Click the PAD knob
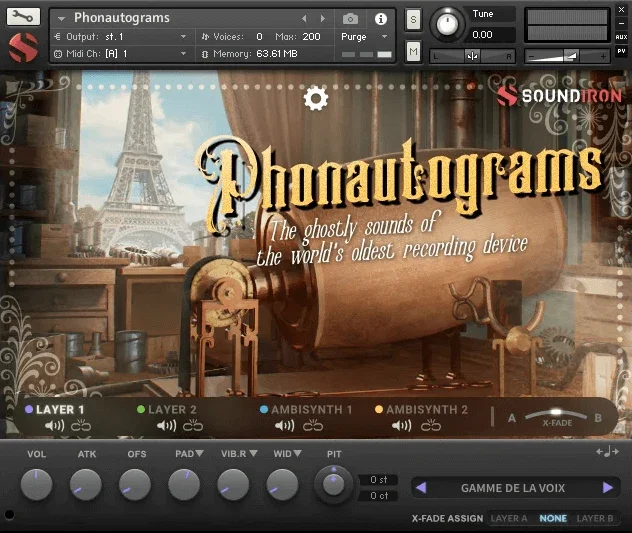632x533 pixels. click(x=184, y=484)
